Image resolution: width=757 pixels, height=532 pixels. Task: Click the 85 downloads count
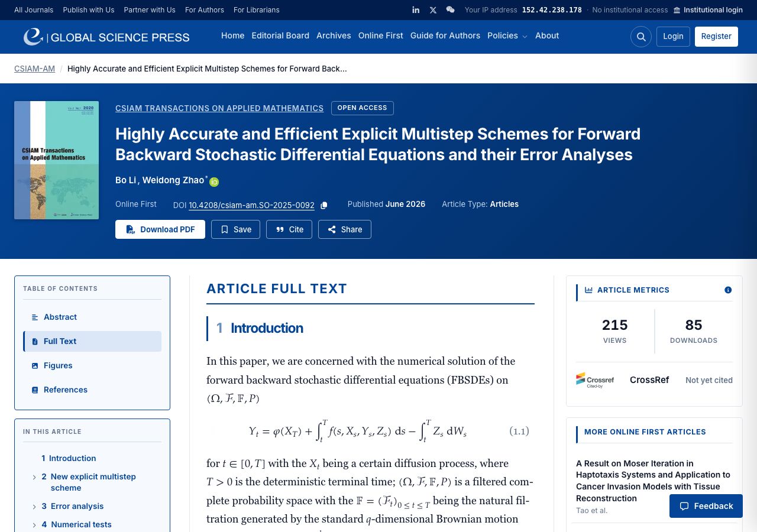(694, 325)
